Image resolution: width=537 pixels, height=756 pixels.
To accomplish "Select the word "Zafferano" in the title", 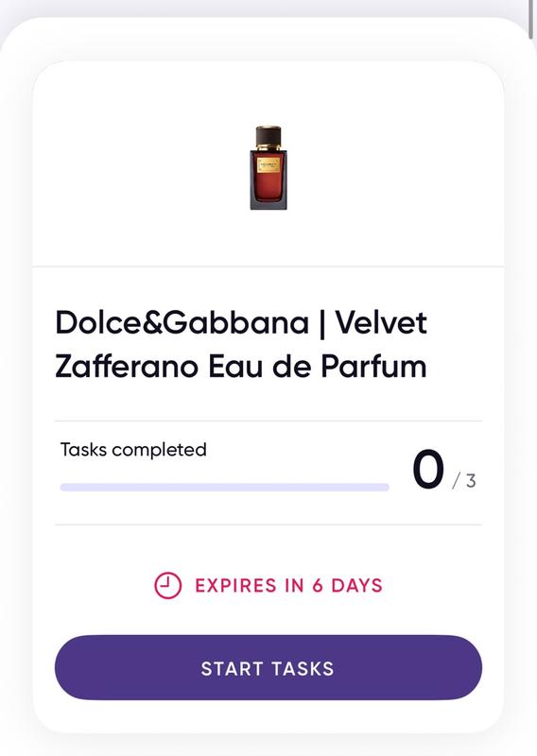I will click(127, 366).
